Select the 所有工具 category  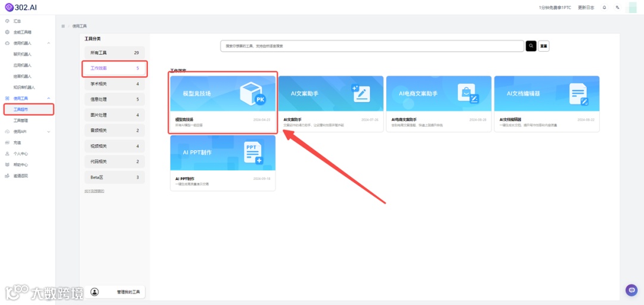[114, 53]
